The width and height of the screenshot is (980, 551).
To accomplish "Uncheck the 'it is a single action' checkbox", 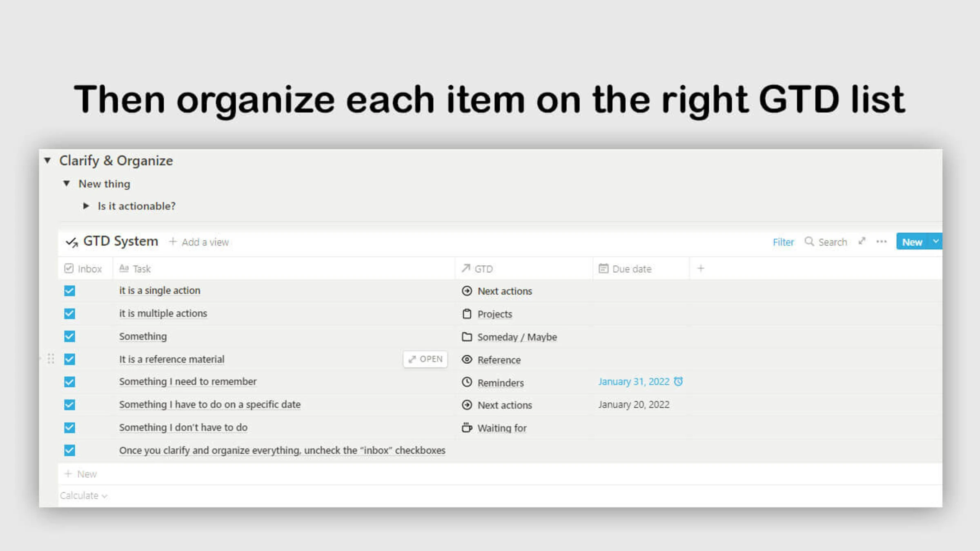I will (x=69, y=291).
